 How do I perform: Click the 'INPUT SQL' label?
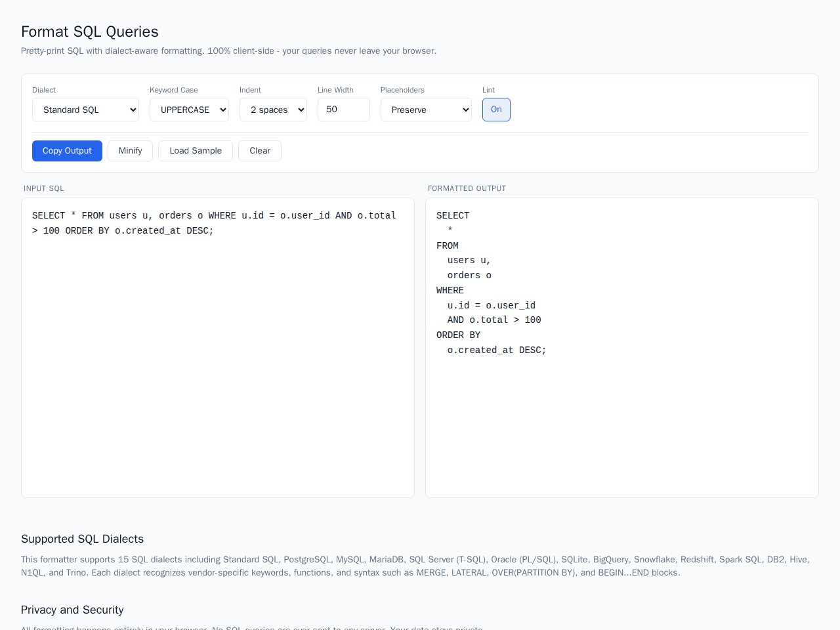pyautogui.click(x=44, y=188)
